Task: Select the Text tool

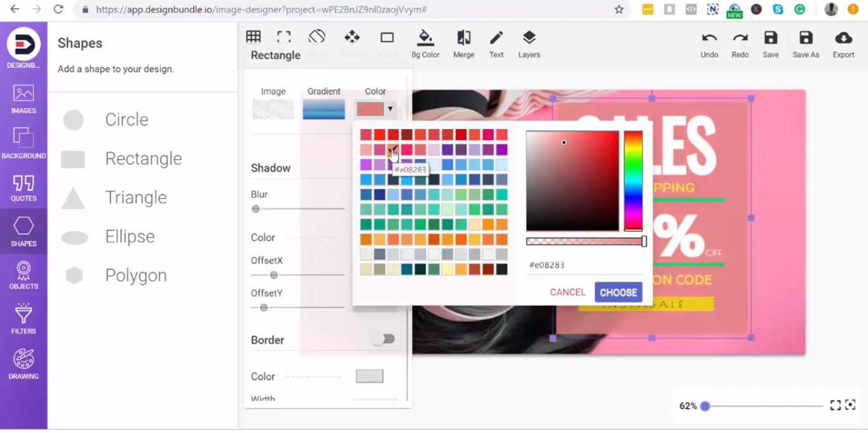Action: (496, 43)
